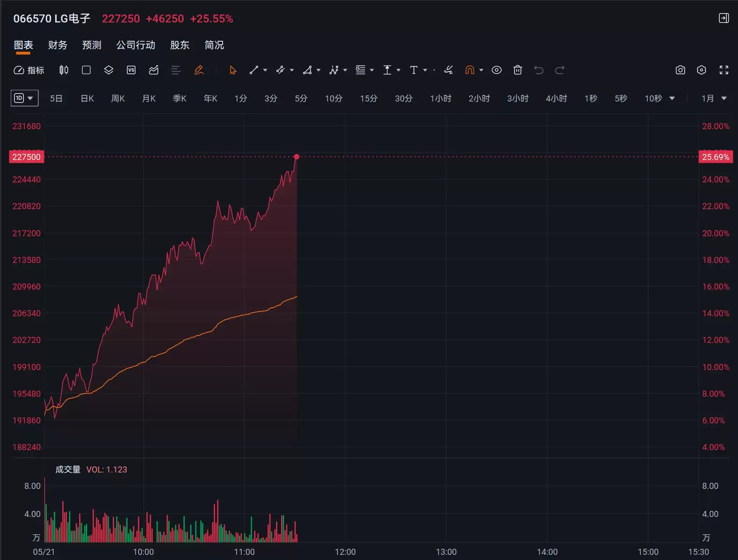This screenshot has width=738, height=560.
Task: Expand the Fibonacci levels tool options
Action: [372, 70]
